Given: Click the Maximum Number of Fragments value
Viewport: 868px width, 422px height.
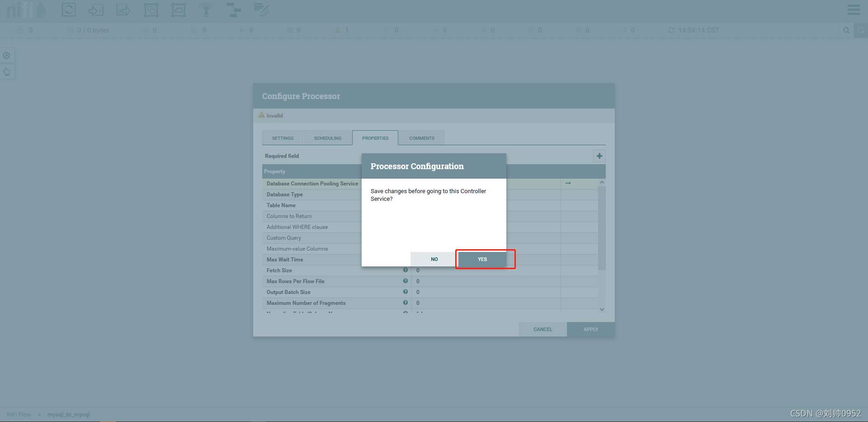Looking at the screenshot, I should click(x=418, y=303).
